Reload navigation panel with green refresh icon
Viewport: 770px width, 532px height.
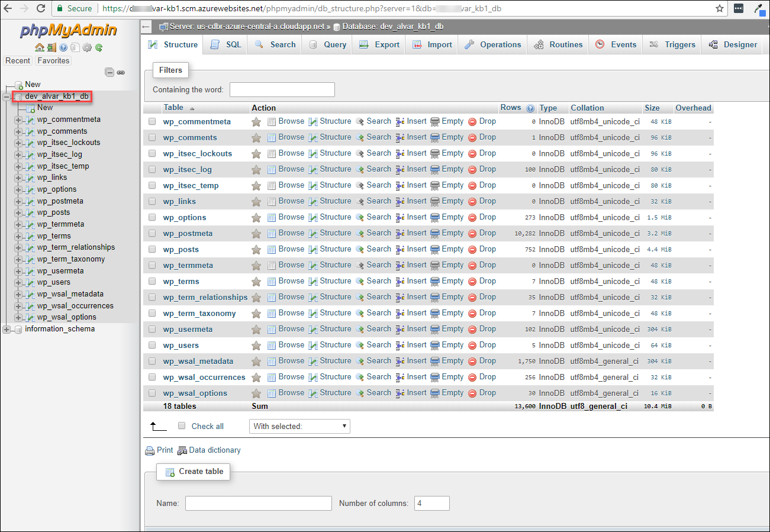click(x=99, y=48)
